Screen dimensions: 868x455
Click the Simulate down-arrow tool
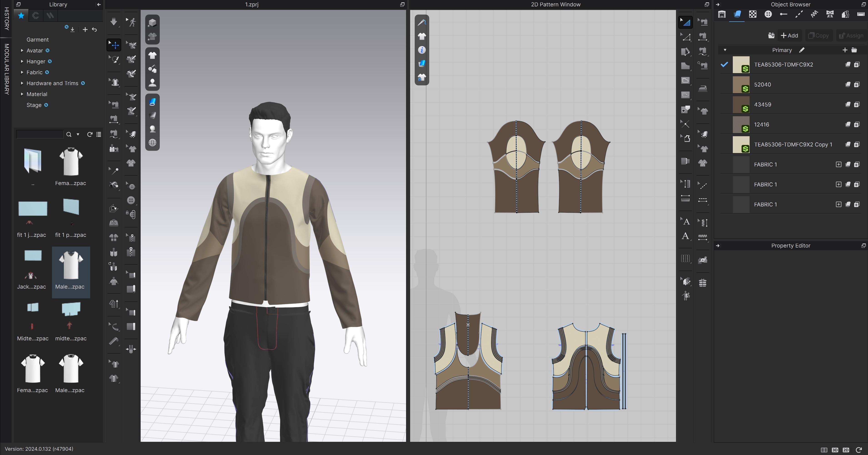(x=114, y=22)
